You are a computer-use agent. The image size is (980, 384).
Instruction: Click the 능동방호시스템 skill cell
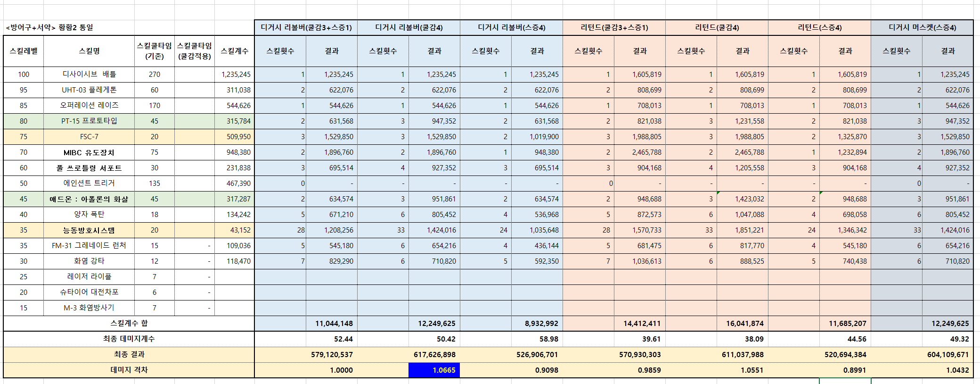pyautogui.click(x=89, y=230)
